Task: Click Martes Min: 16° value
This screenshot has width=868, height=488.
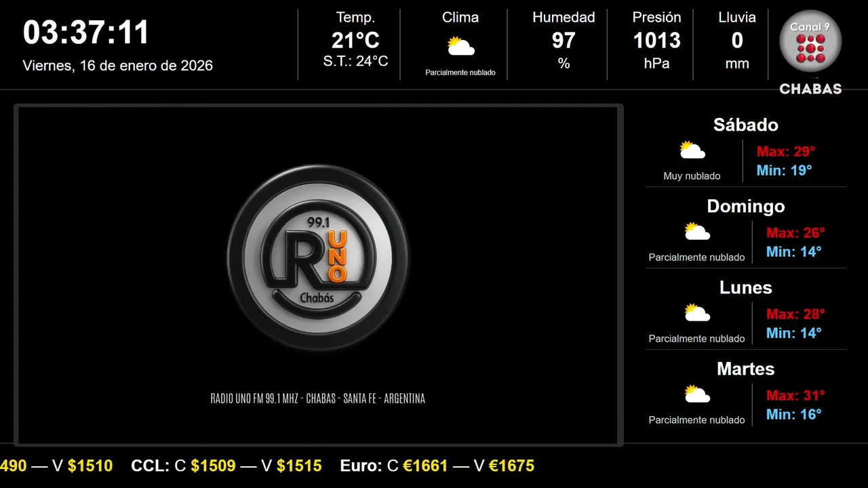Action: (794, 414)
